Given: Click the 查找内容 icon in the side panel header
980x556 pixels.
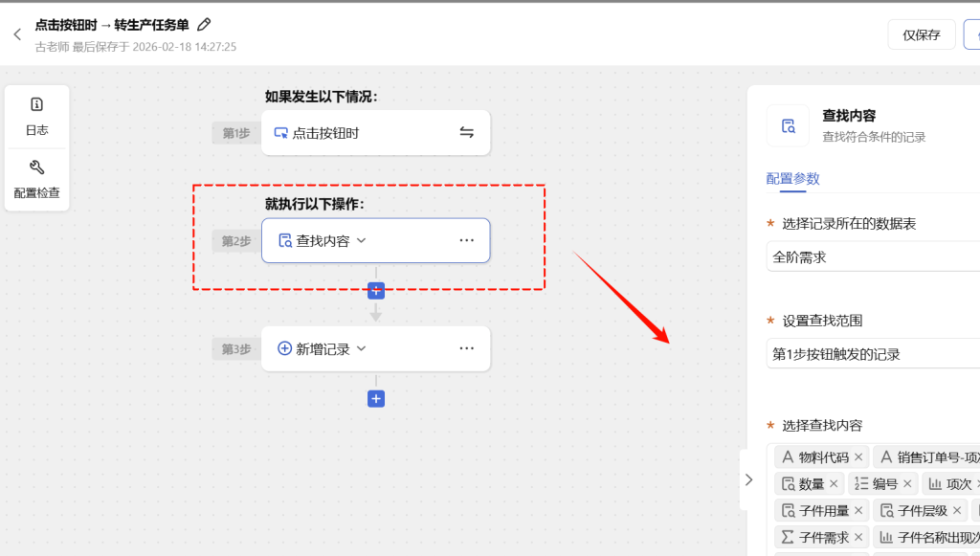Looking at the screenshot, I should point(788,125).
